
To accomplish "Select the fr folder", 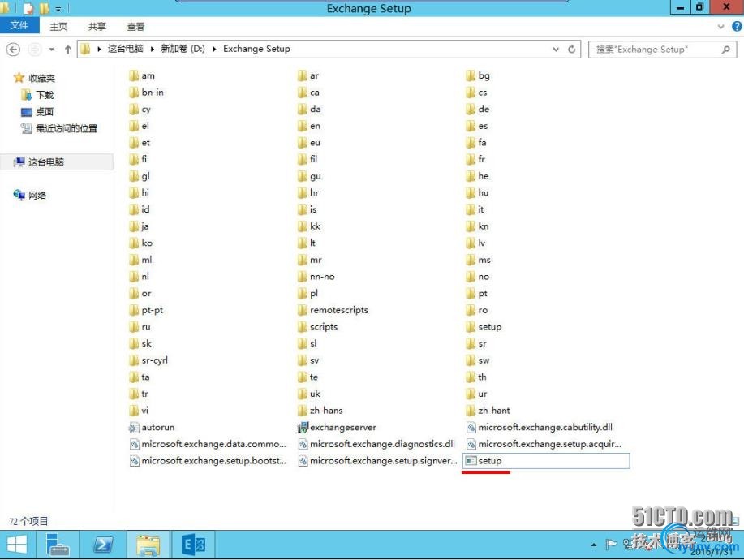I will [476, 159].
